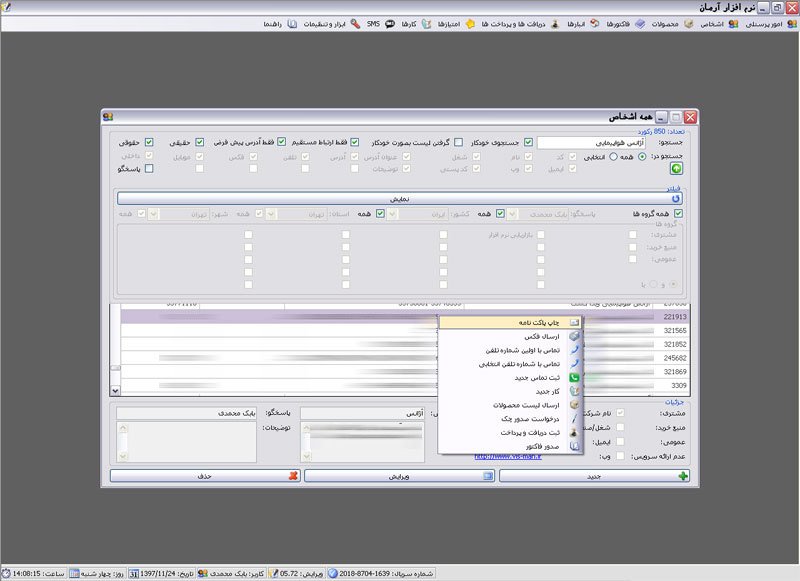Click the ویرایش button
This screenshot has height=581, width=800.
tap(399, 476)
